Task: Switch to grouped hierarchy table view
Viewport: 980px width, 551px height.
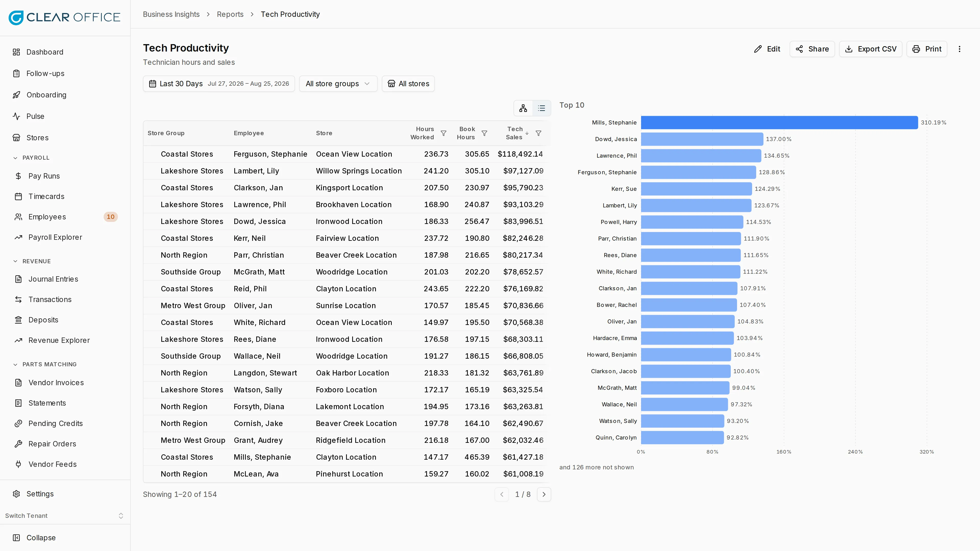Action: tap(523, 108)
